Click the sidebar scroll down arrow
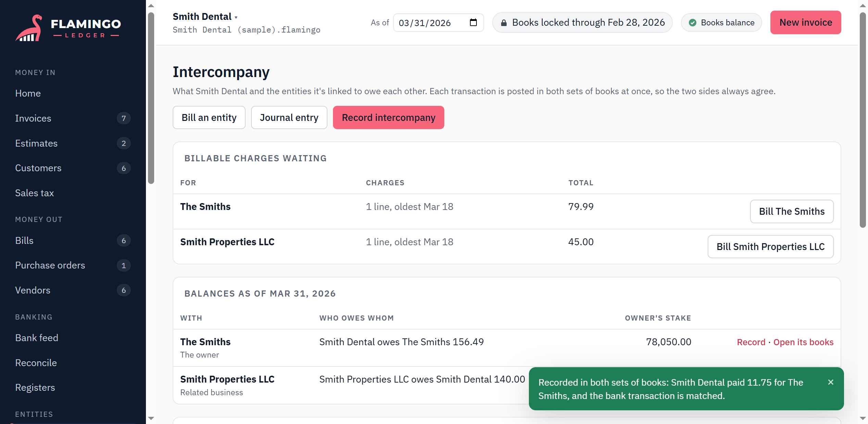Screen dimensions: 868x424 pos(151,418)
